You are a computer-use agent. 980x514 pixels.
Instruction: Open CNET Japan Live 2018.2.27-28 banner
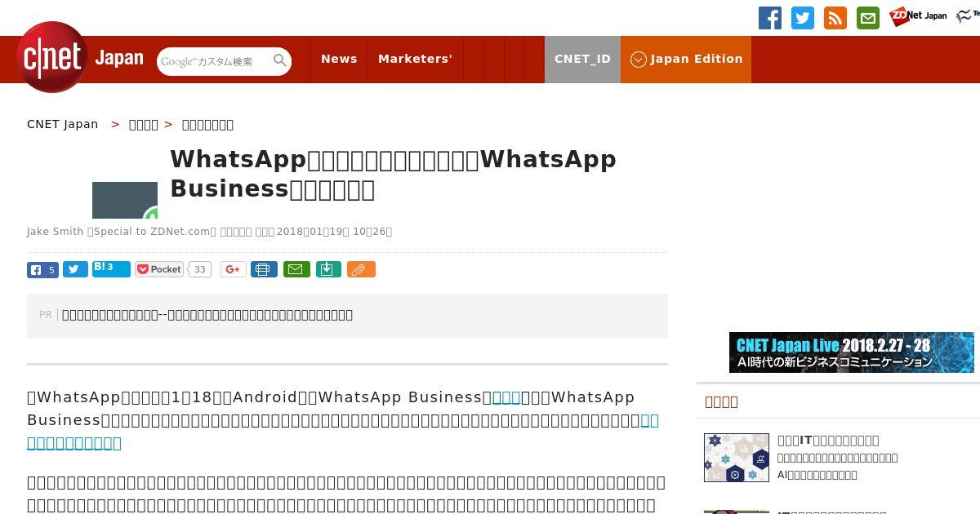(x=852, y=352)
